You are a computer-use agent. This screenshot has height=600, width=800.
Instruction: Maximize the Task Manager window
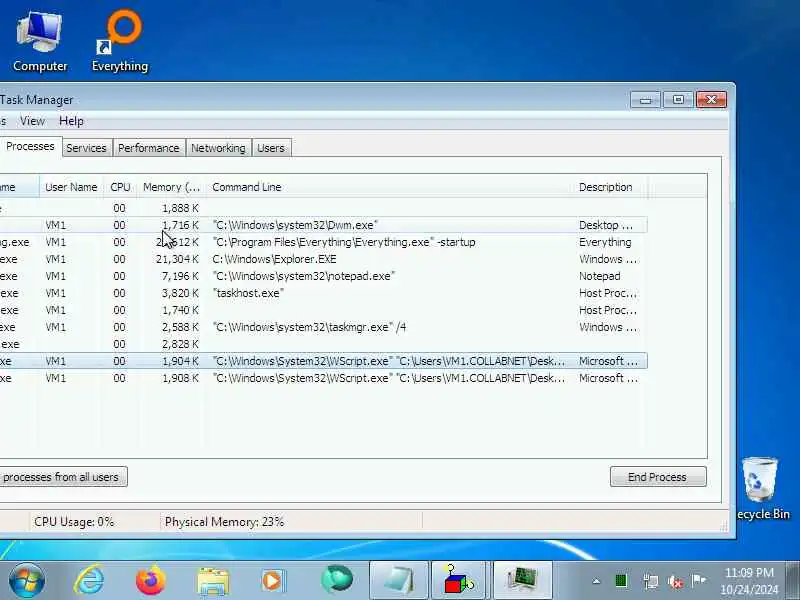tap(678, 99)
